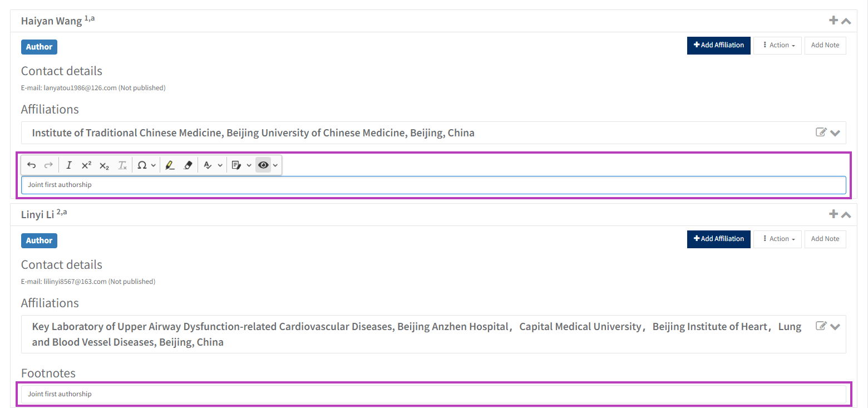
Task: Open the dropdown arrow beside the eye icon
Action: (275, 165)
